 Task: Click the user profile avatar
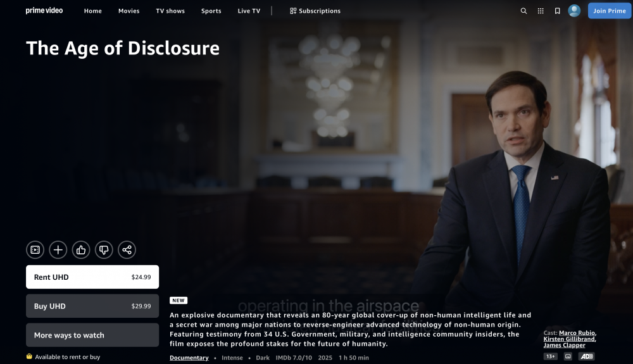pos(574,11)
